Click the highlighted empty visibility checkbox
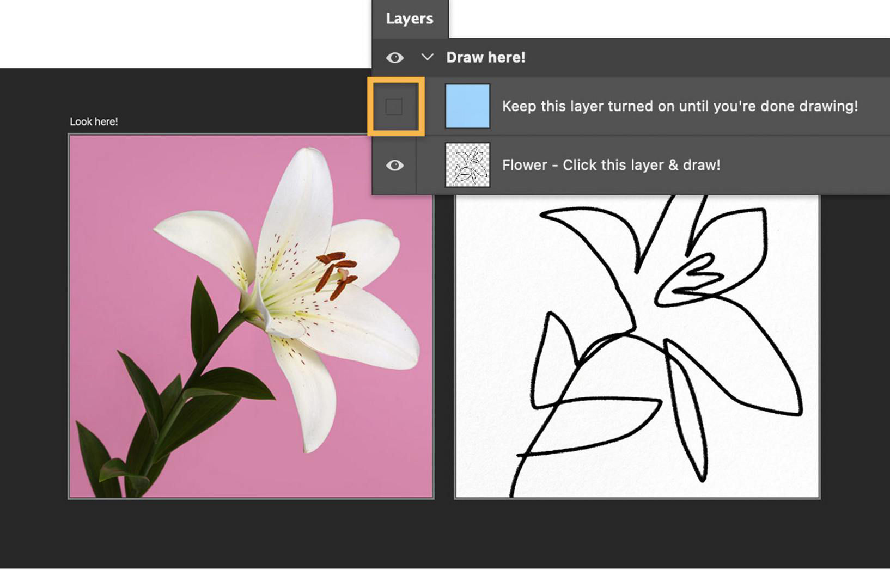 [x=396, y=106]
